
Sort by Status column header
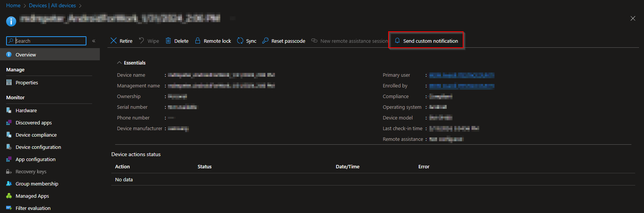(205, 167)
